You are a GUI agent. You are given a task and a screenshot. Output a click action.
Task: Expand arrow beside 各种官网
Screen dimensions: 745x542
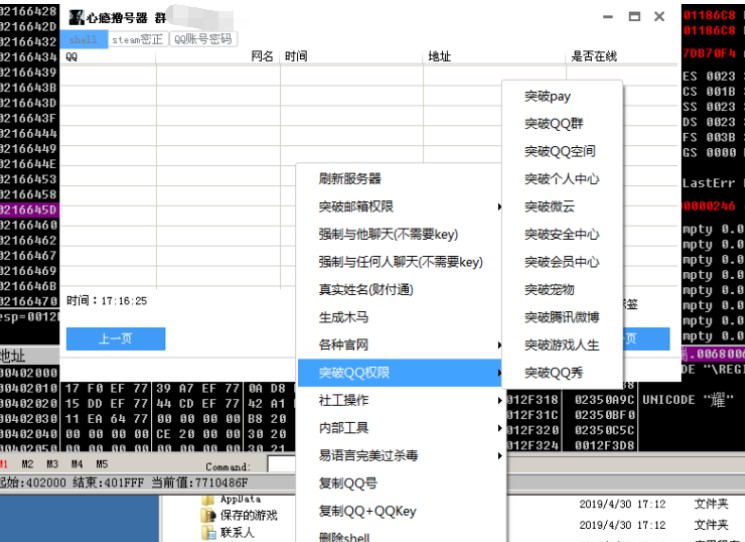(x=499, y=344)
